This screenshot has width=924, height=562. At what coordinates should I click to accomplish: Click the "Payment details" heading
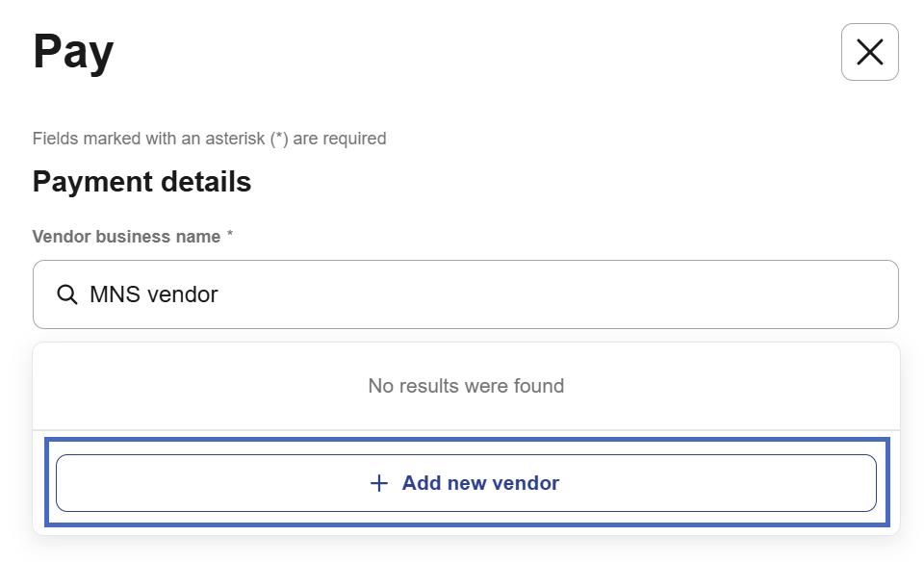click(141, 182)
